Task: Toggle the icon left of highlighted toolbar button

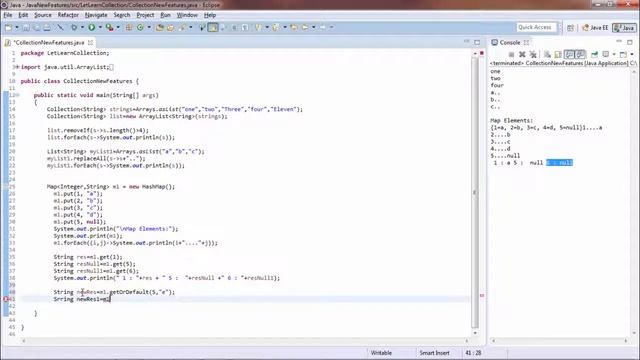Action: (202, 27)
